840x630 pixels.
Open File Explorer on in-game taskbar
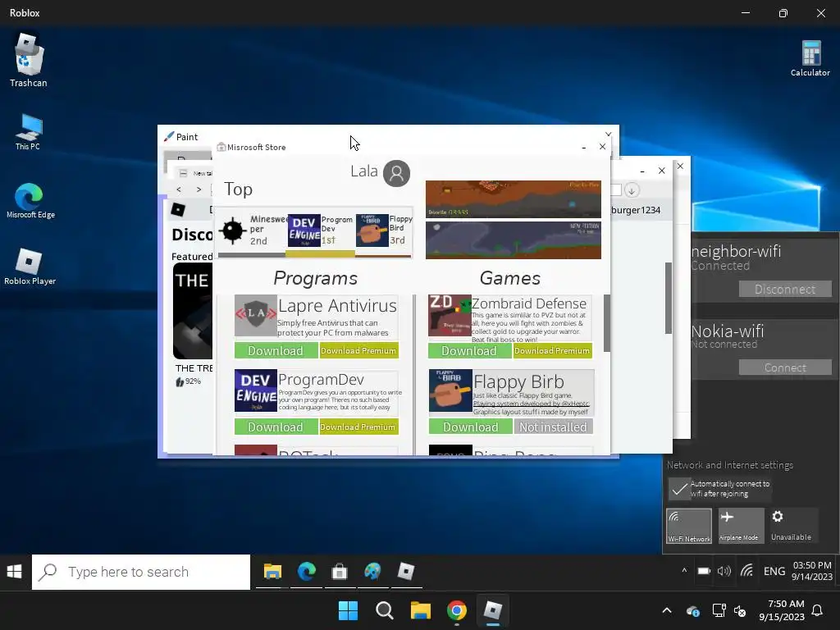(x=272, y=572)
